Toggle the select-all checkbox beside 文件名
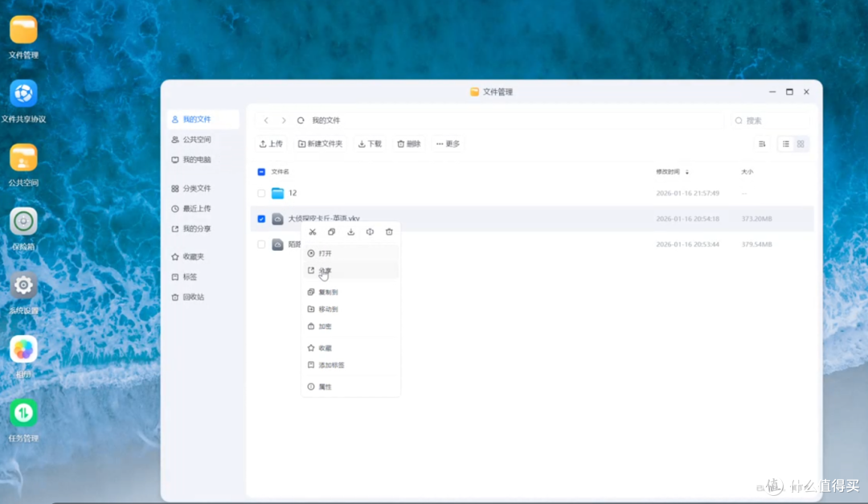 (x=261, y=172)
